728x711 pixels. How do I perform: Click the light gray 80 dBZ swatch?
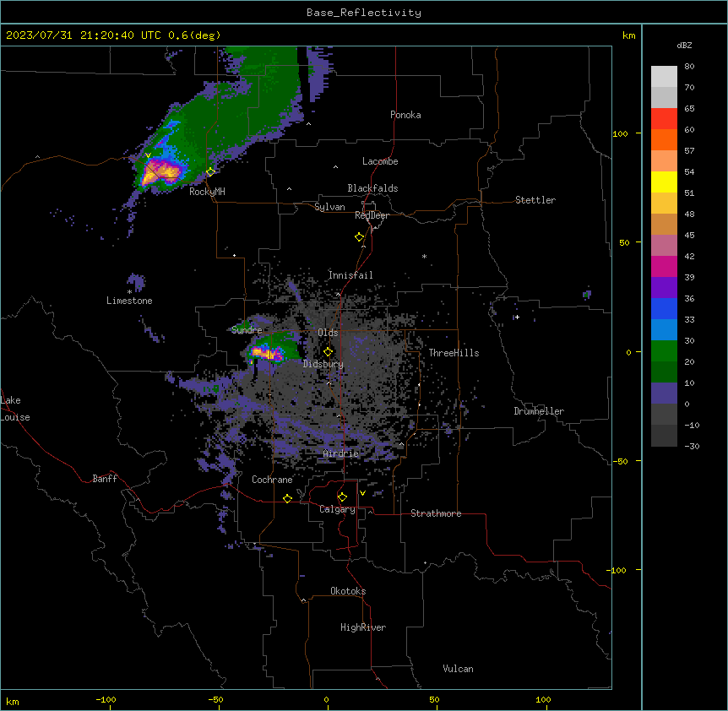664,77
